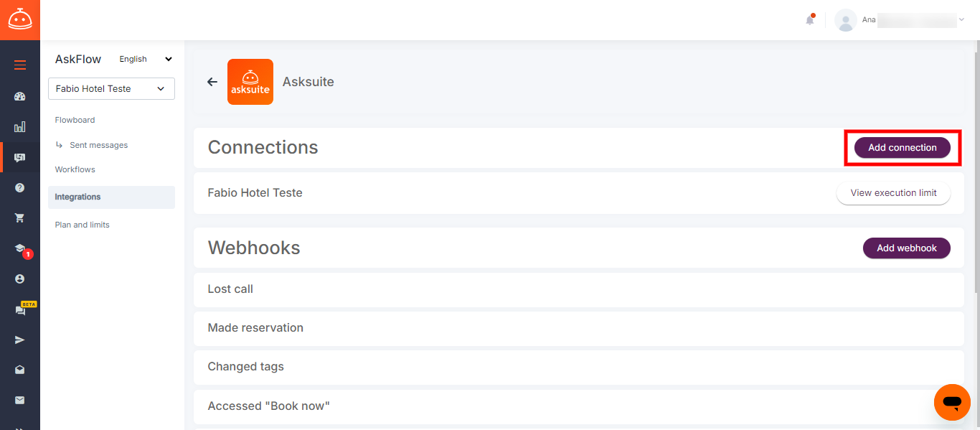Expand the English language dropdown
This screenshot has height=430, width=980.
pos(146,60)
